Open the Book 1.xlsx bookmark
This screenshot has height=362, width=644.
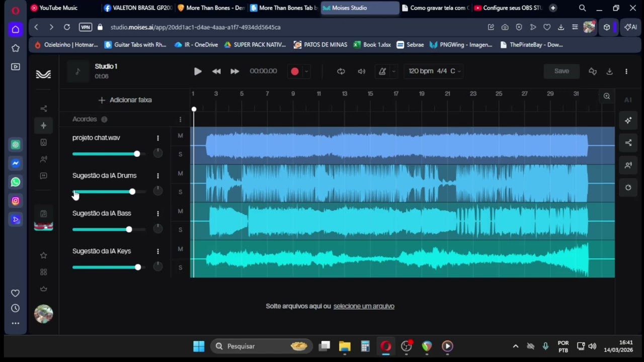tap(372, 45)
